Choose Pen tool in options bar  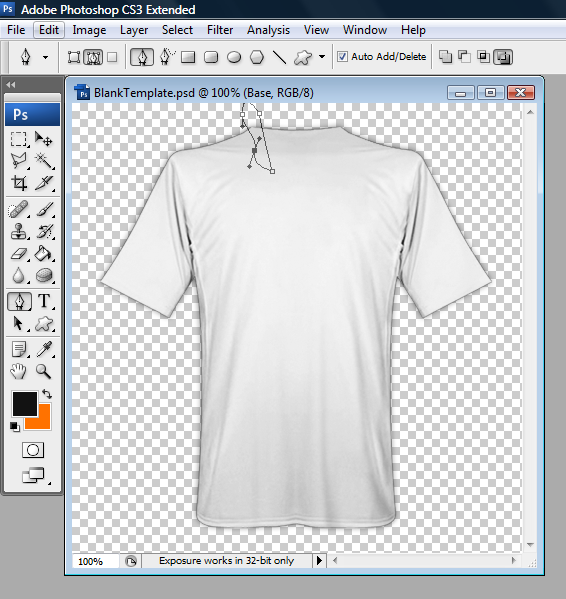point(142,57)
